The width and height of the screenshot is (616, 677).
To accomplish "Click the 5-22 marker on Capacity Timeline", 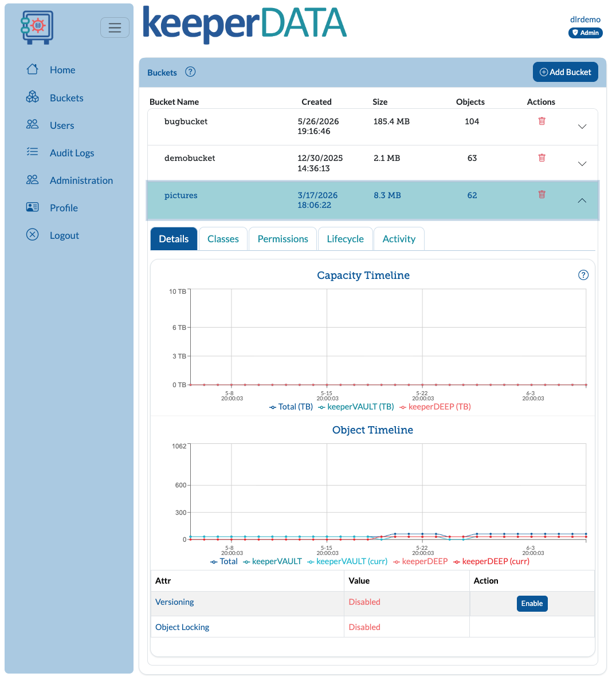I will coord(422,396).
